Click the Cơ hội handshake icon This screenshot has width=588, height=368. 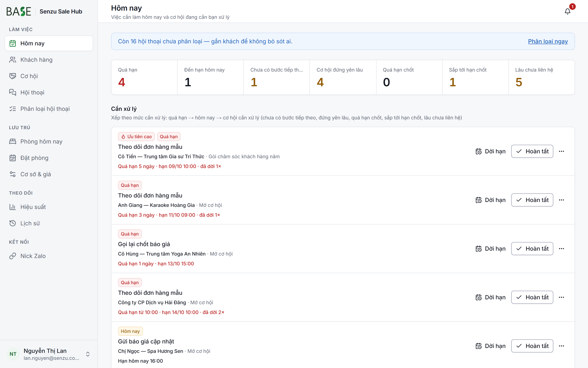[x=13, y=76]
